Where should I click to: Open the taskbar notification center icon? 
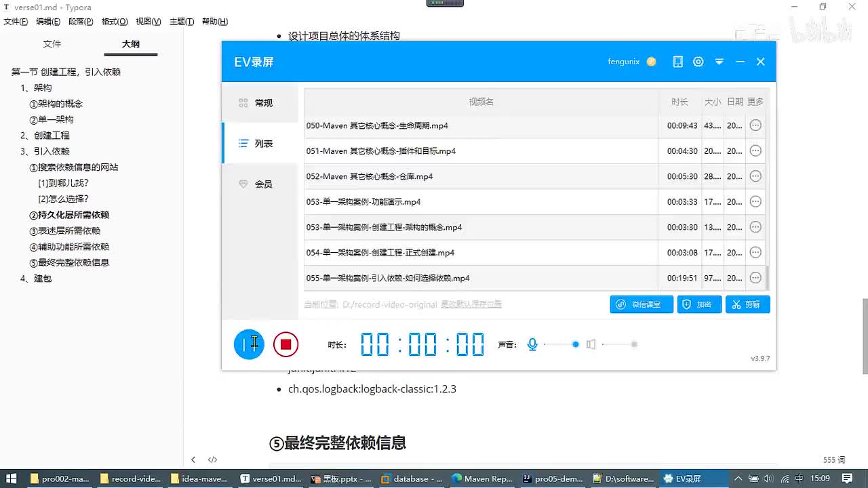click(x=848, y=479)
